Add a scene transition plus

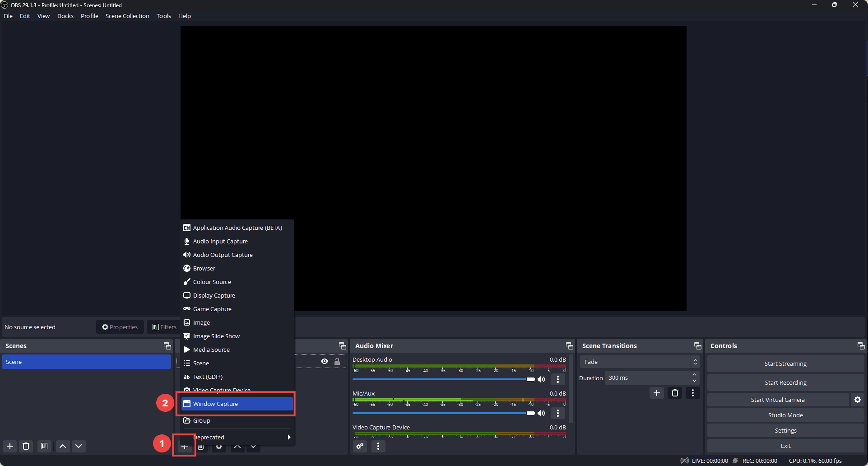point(657,393)
